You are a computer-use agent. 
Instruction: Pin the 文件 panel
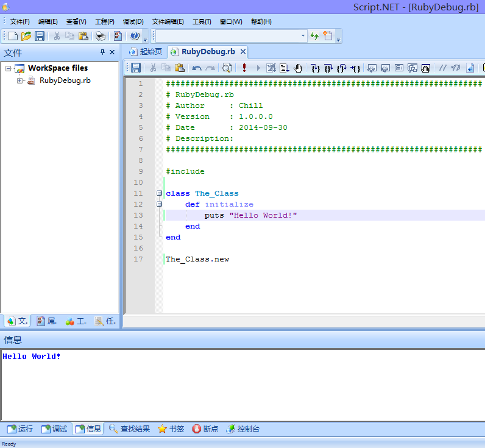pyautogui.click(x=102, y=52)
